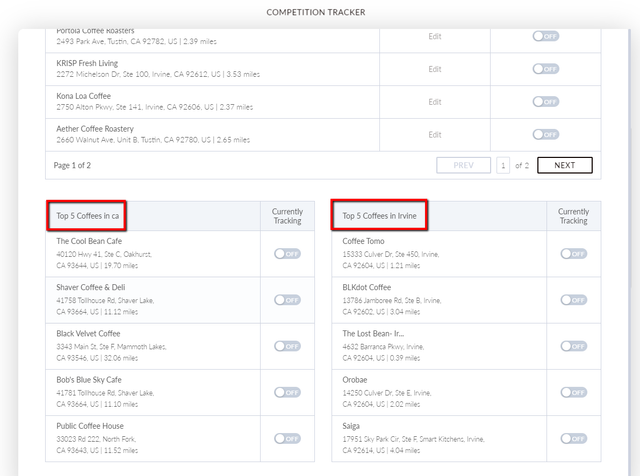Switch on tracking for Orobae
The width and height of the screenshot is (640, 476).
click(573, 392)
